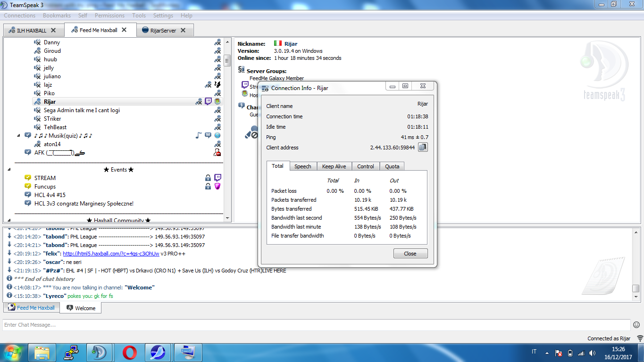Click the pink icon on Funcups channel
Image resolution: width=644 pixels, height=362 pixels.
tap(217, 186)
